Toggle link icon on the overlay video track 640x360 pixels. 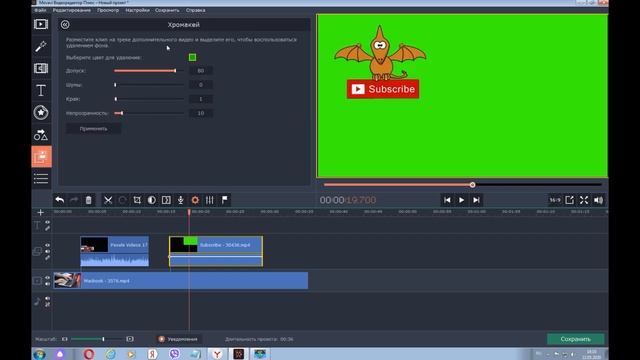point(47,258)
